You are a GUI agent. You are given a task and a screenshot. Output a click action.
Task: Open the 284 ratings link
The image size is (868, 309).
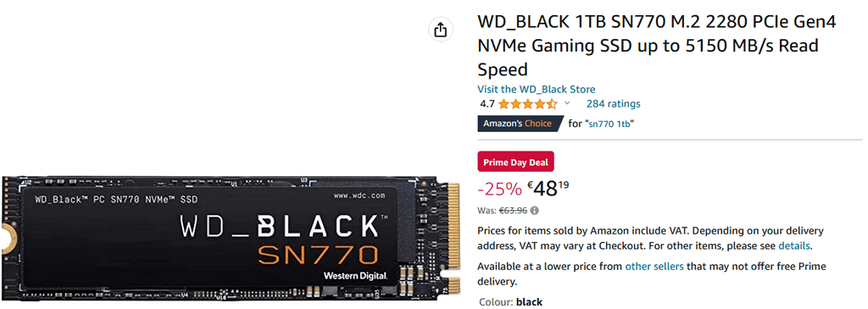[x=614, y=104]
